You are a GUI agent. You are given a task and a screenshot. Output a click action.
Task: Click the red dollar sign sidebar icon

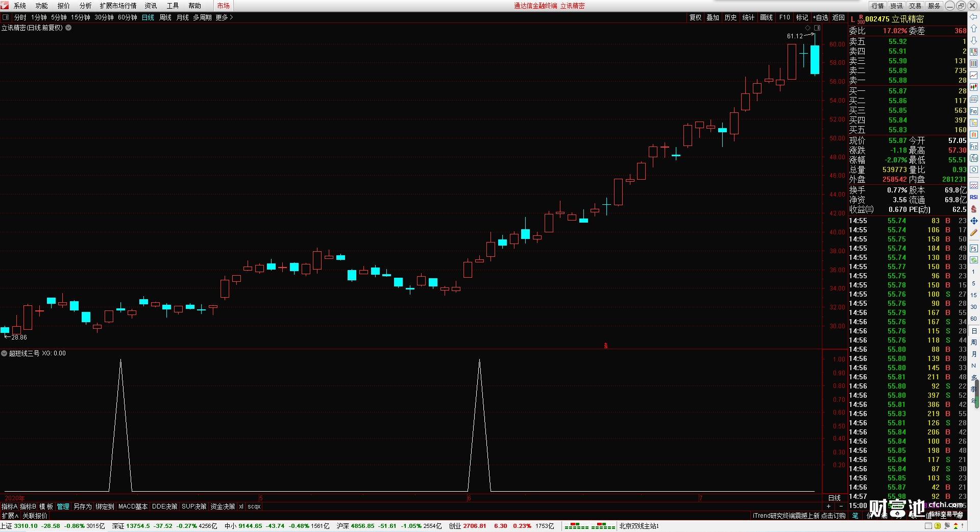tap(974, 209)
